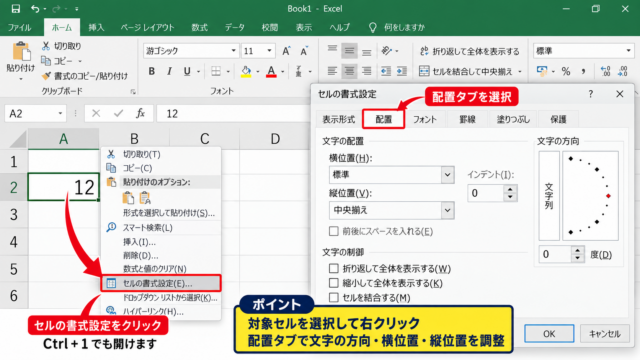
Task: Open the font size dropdown
Action: [x=269, y=51]
